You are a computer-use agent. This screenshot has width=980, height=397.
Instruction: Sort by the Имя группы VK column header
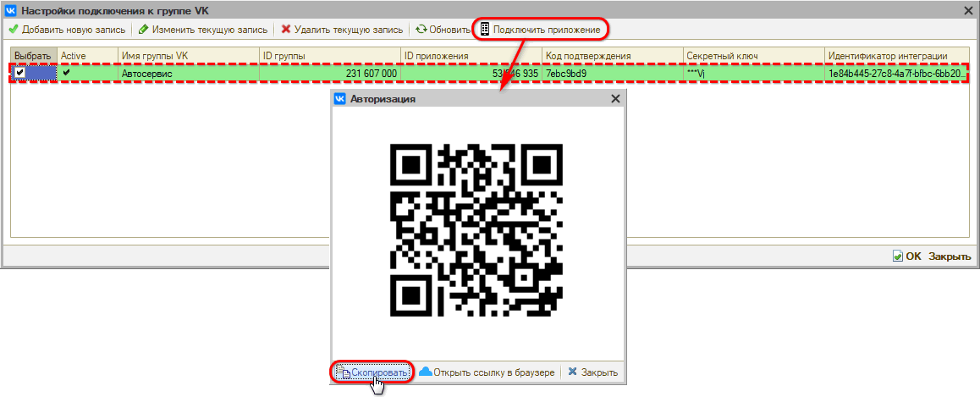(188, 56)
